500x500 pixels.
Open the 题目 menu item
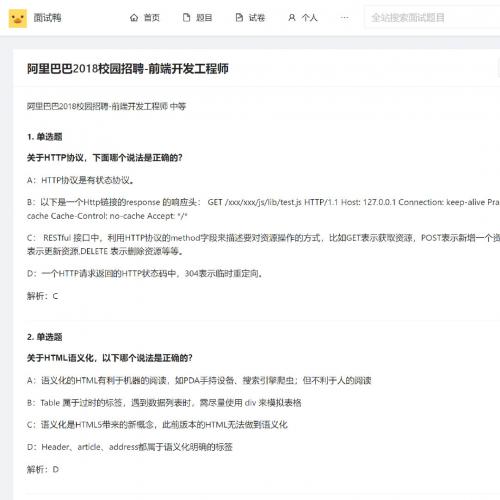204,18
